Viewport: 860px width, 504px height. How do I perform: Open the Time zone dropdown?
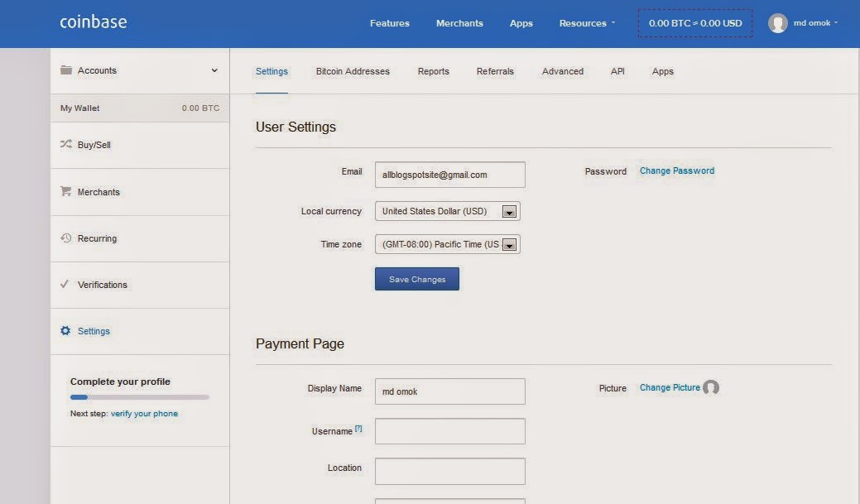511,244
